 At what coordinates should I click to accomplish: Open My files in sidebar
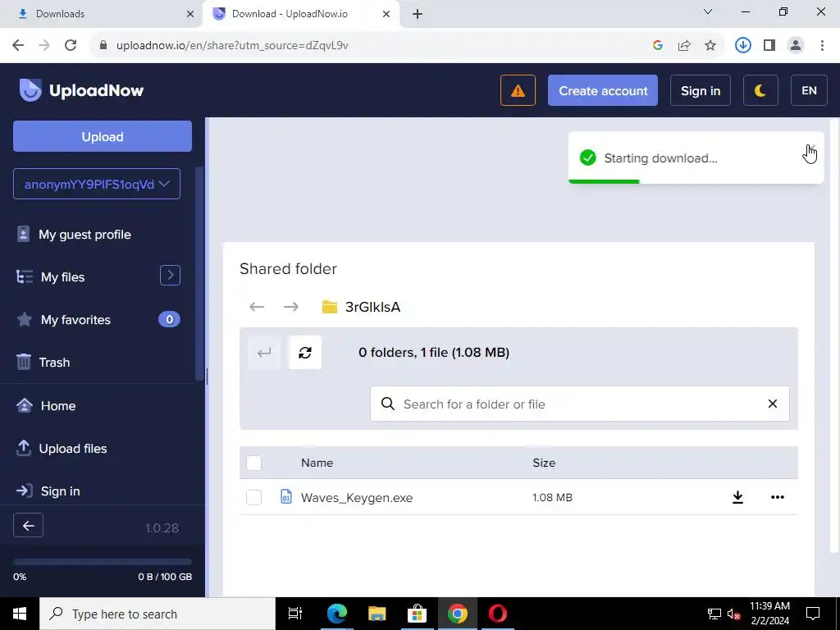point(62,277)
